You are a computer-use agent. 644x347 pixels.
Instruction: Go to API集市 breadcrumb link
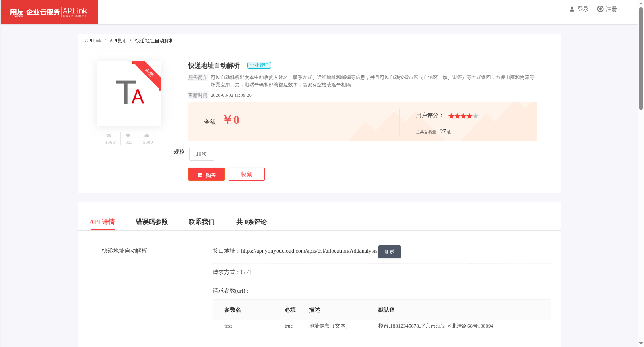[x=118, y=41]
